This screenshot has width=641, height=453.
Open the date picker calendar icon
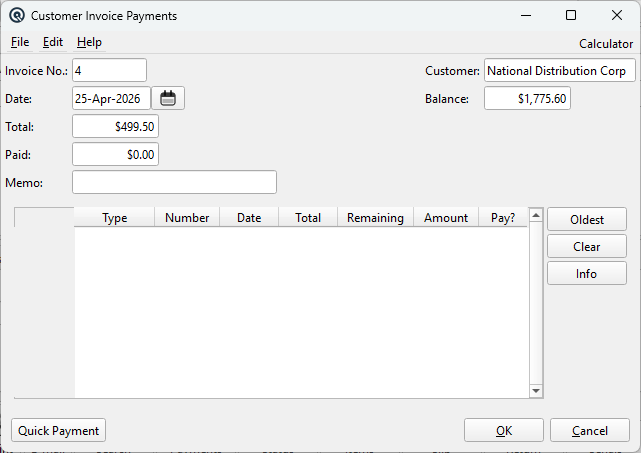coord(168,98)
